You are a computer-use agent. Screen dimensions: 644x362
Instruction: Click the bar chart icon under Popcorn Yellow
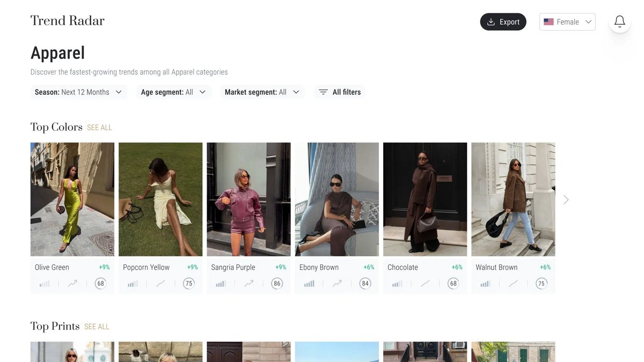coord(133,284)
